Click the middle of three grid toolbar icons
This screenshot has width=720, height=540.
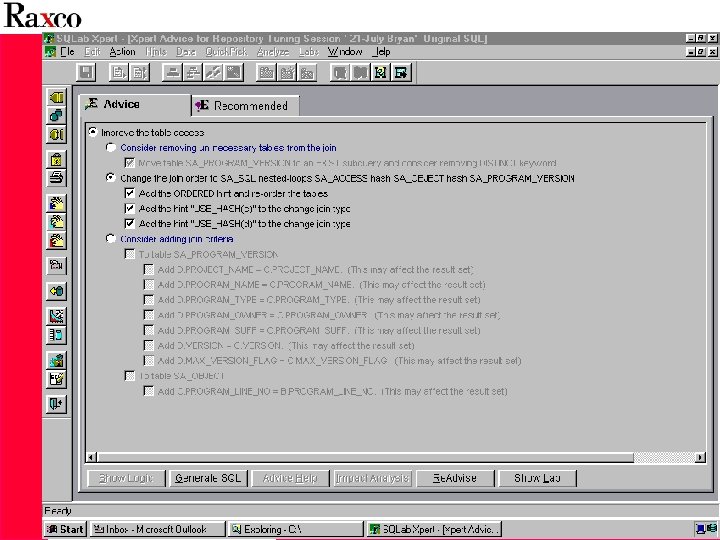(287, 73)
